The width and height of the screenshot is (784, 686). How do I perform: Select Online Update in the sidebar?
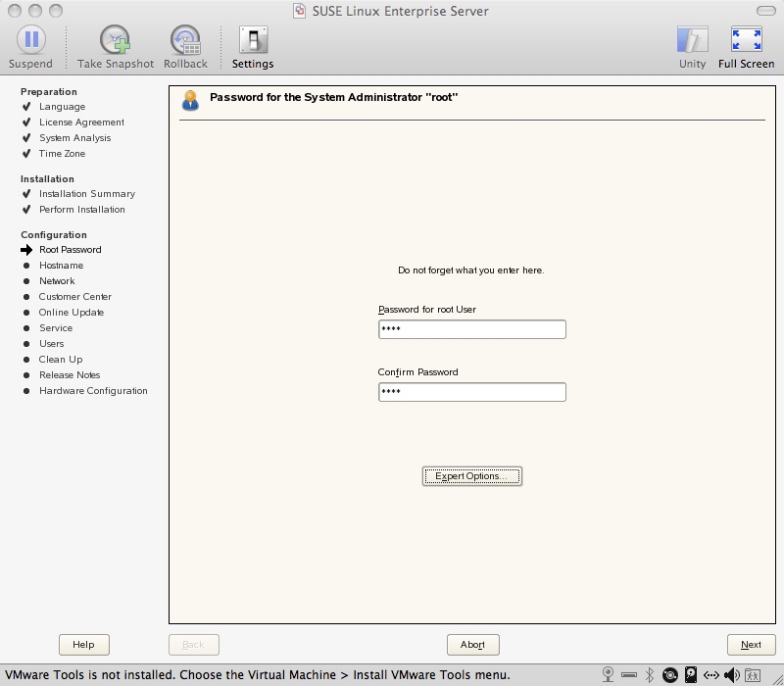coord(72,313)
